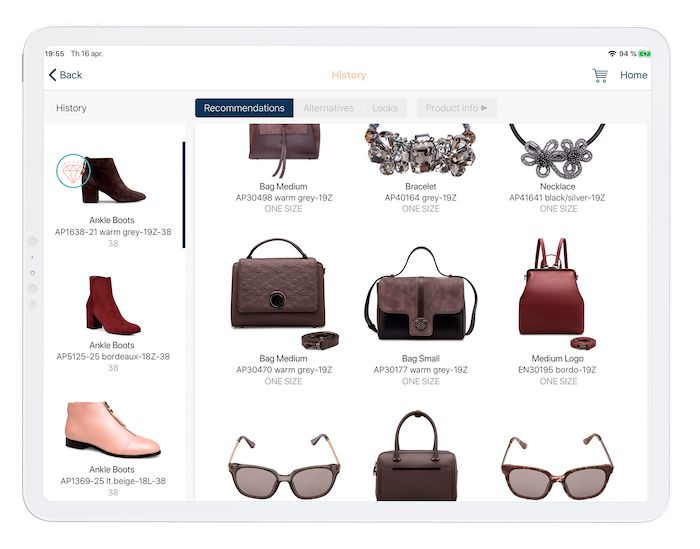Click 'AP40164 grey-19Z' text
This screenshot has width=700, height=549.
(421, 197)
